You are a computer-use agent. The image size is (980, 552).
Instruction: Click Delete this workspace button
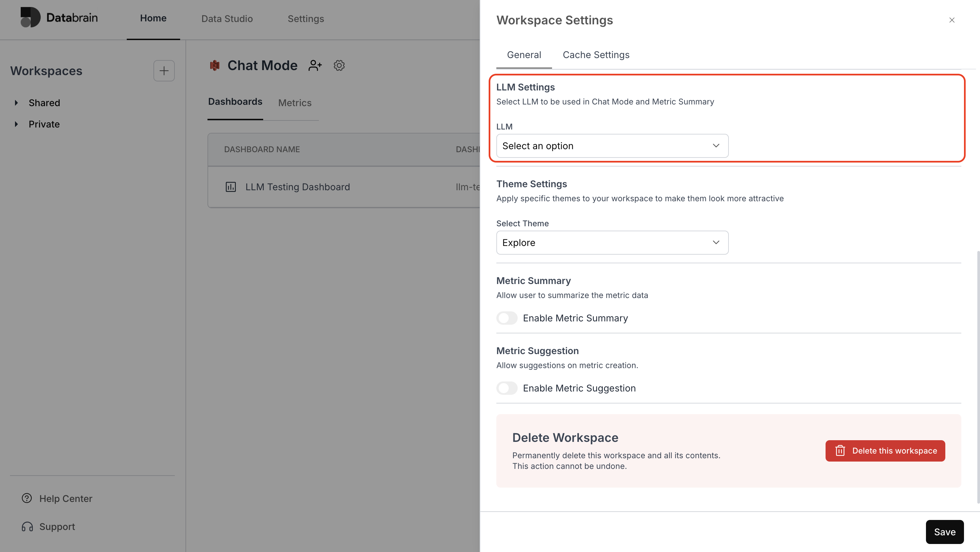tap(885, 451)
